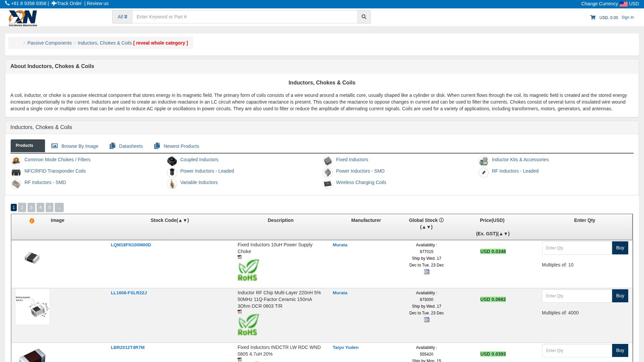Sort by Global Stock using the arrows
Image resolution: width=644 pixels, height=362 pixels.
tap(426, 227)
